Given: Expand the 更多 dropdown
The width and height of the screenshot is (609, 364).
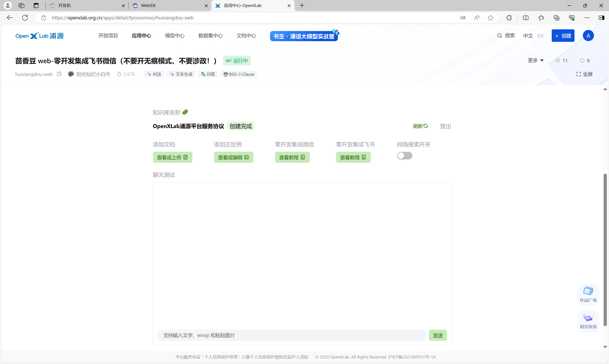Looking at the screenshot, I should point(536,60).
